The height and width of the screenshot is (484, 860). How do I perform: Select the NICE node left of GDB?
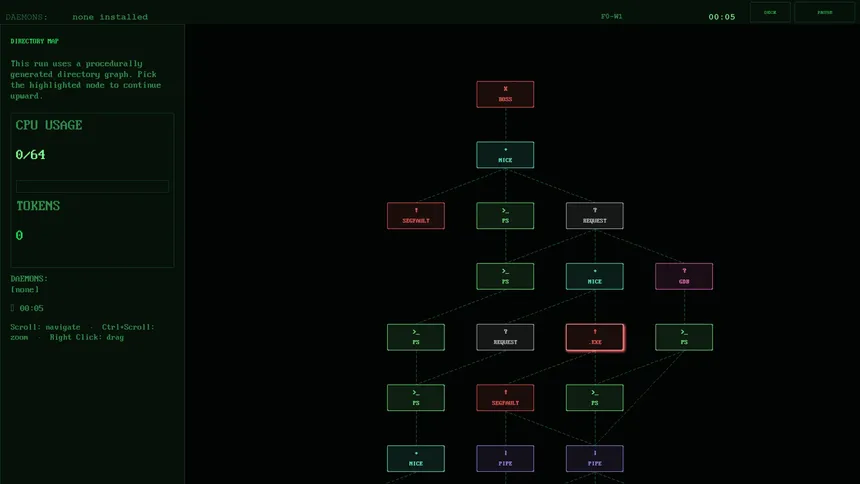pyautogui.click(x=594, y=276)
